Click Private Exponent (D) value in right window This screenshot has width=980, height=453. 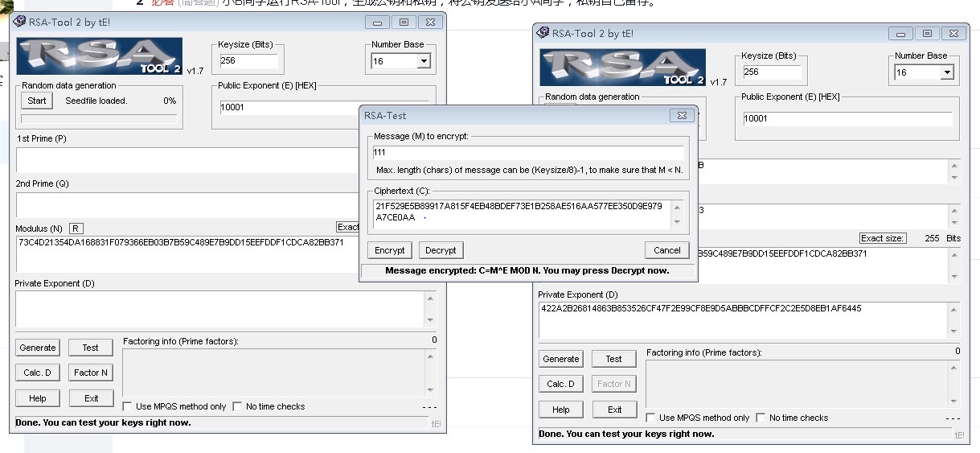click(701, 308)
